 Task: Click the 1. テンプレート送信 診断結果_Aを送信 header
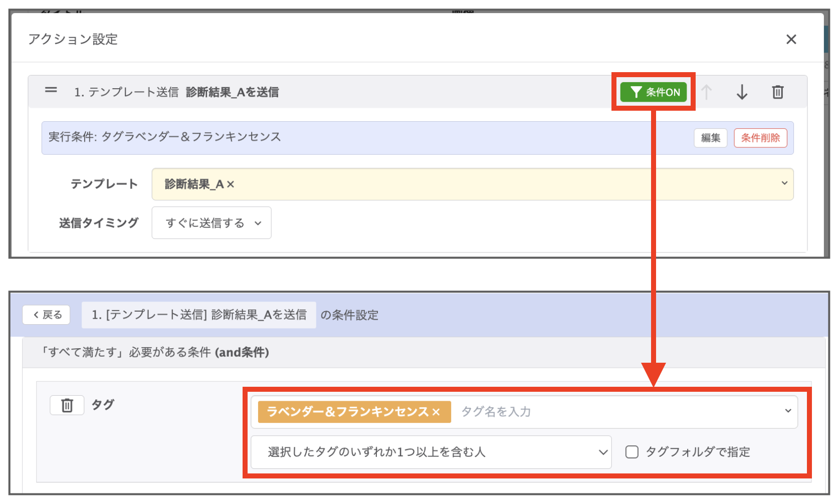176,92
